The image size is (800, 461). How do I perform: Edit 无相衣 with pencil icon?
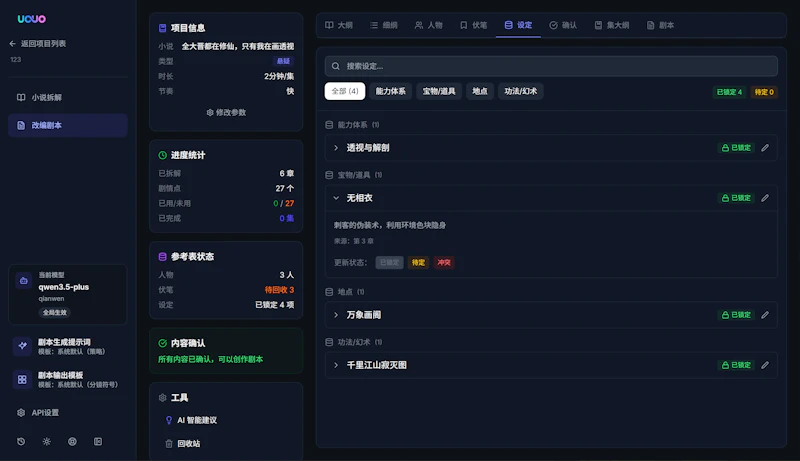pos(765,198)
